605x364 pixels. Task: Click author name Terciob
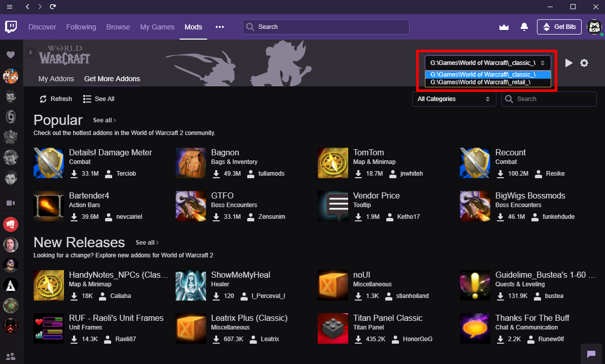126,174
